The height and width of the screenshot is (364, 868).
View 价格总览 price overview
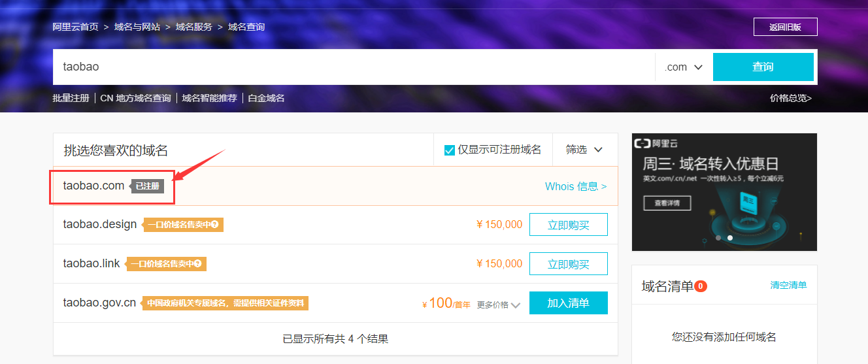click(791, 98)
